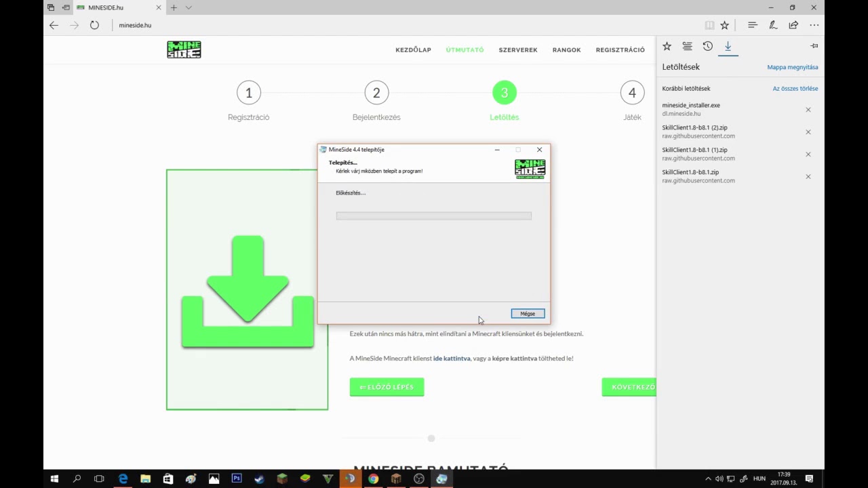
Task: Select the MINESIDE.hu browser tab
Action: click(120, 7)
